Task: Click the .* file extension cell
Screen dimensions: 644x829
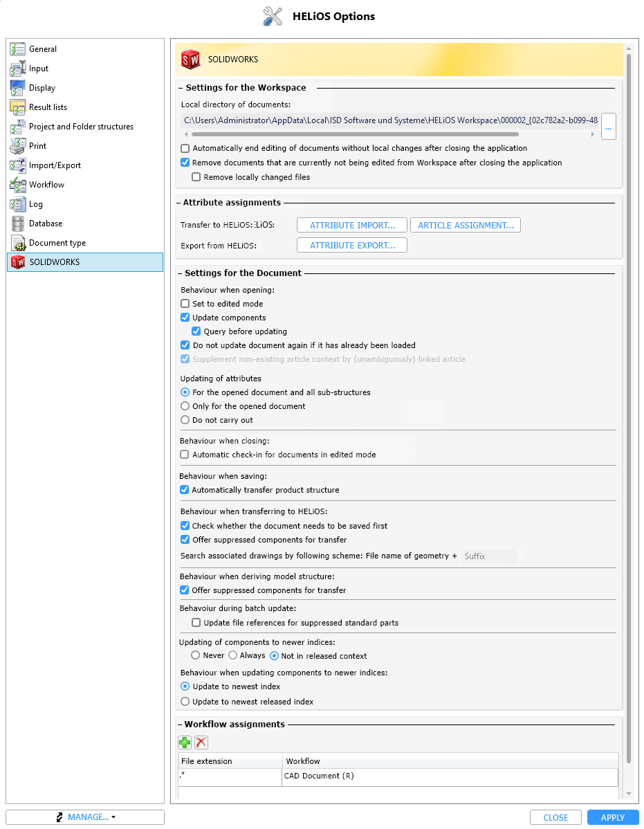Action: click(230, 776)
